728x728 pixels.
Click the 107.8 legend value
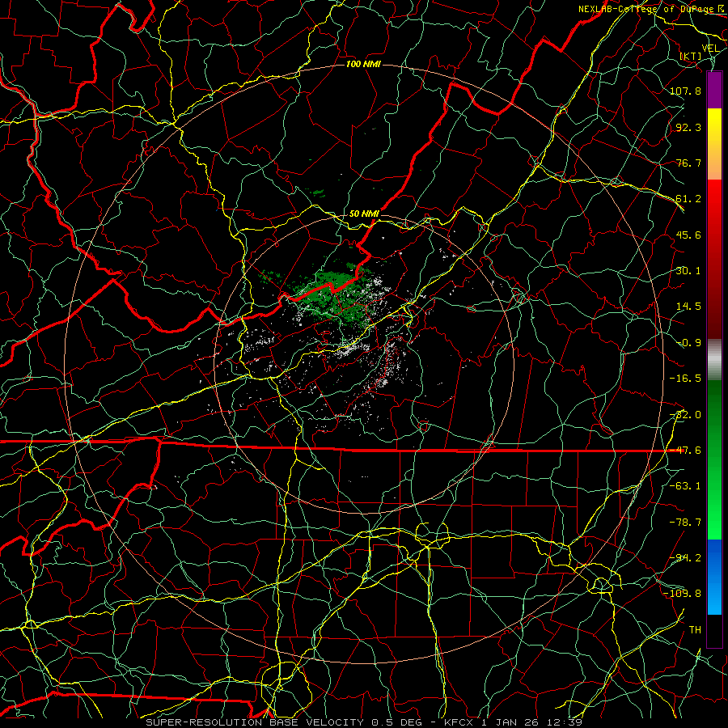point(685,91)
